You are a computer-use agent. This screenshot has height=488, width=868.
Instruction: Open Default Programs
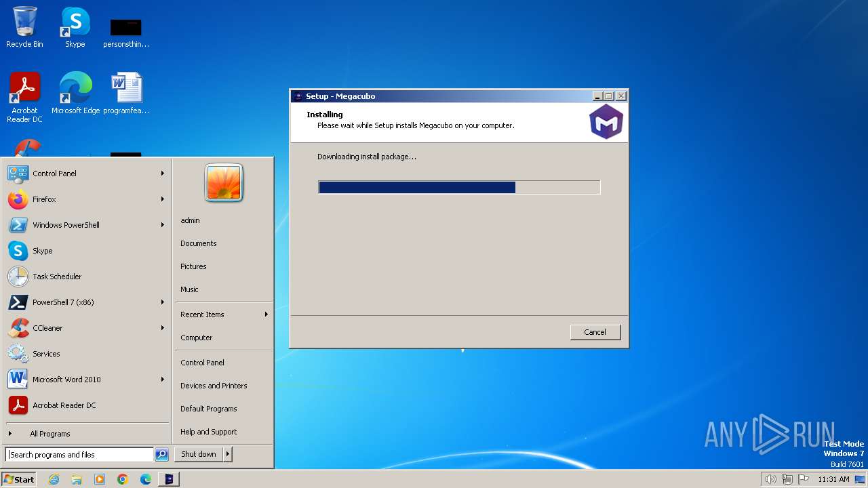point(224,409)
